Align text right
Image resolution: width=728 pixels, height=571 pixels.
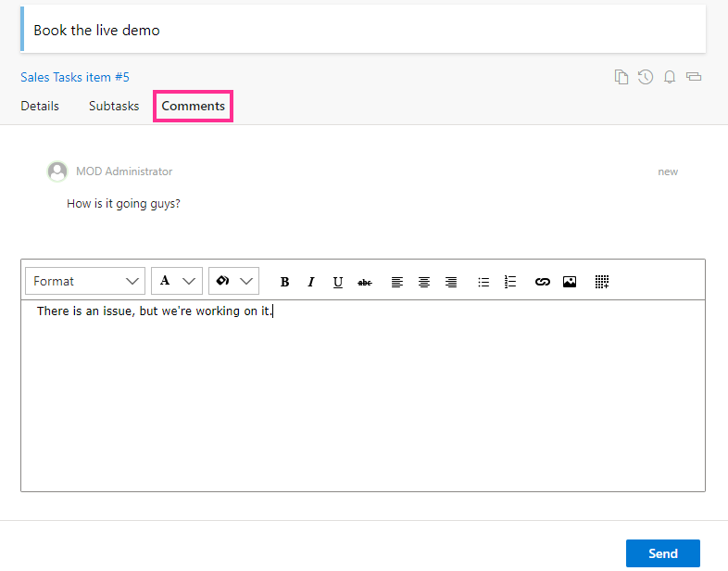pyautogui.click(x=451, y=282)
